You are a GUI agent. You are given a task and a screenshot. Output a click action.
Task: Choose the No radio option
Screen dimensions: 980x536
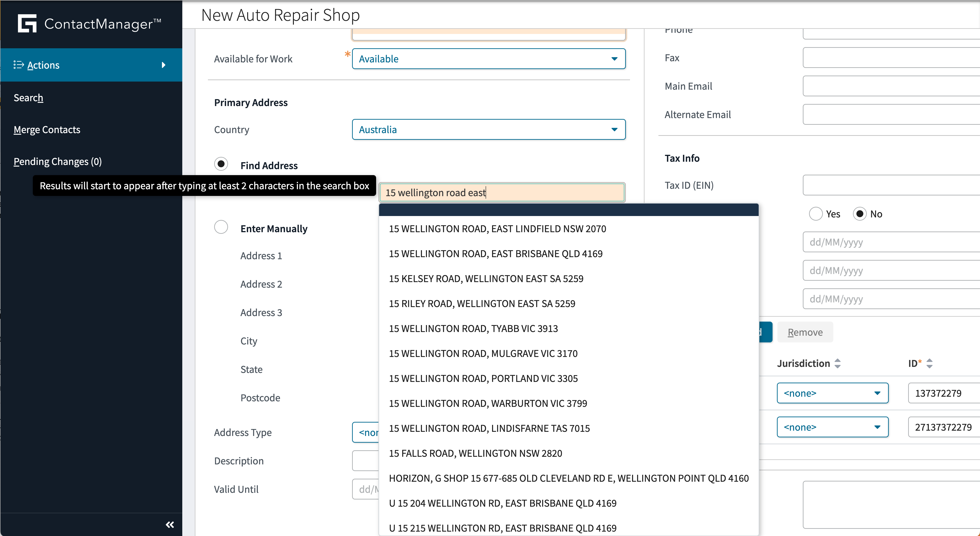click(x=860, y=214)
